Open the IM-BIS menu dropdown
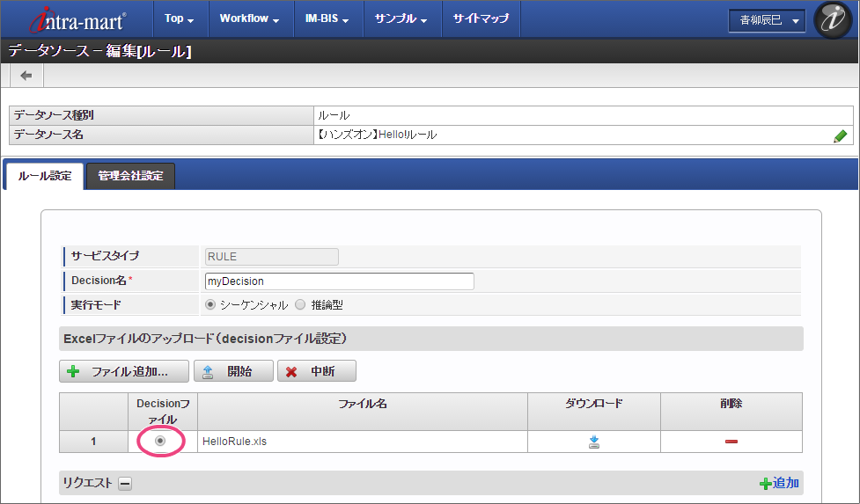This screenshot has width=860, height=504. tap(328, 18)
